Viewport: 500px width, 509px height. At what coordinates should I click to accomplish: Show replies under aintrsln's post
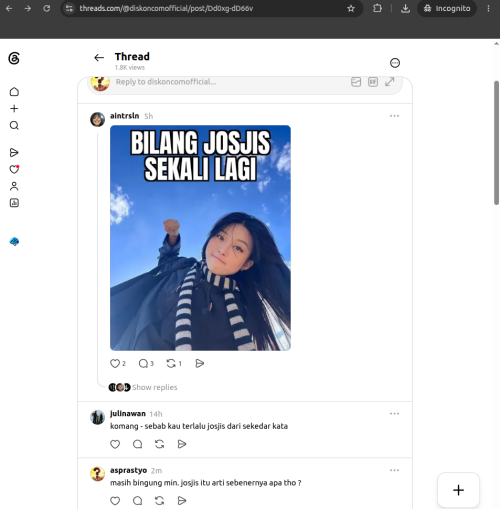[x=155, y=387]
